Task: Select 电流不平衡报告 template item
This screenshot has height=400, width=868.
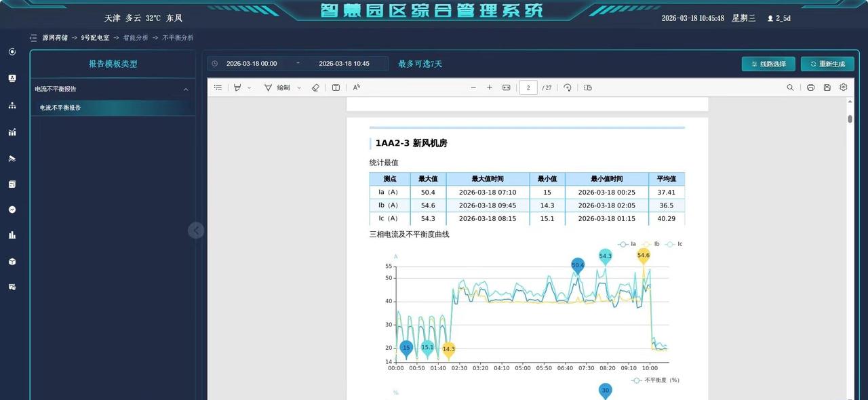Action: pyautogui.click(x=113, y=107)
